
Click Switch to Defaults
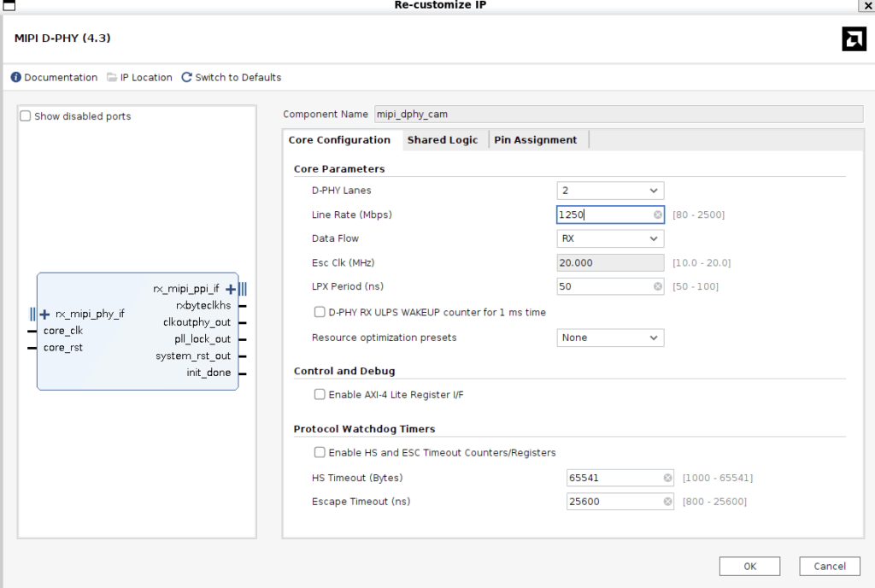pos(238,78)
